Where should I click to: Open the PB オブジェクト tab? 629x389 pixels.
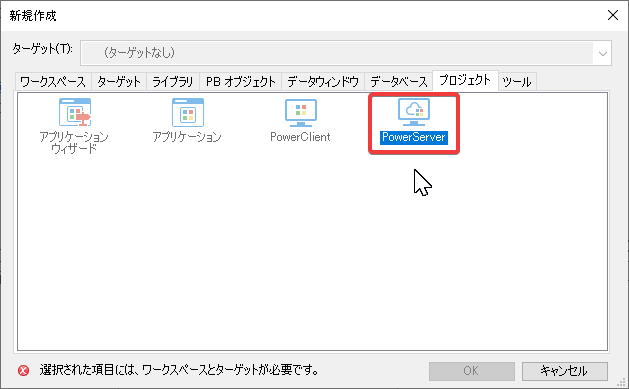241,81
